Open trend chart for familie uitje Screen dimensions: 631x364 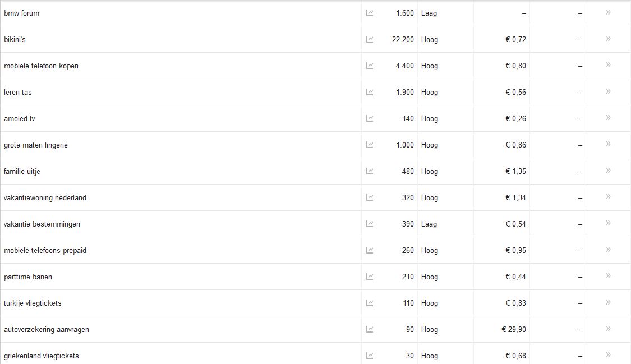370,171
